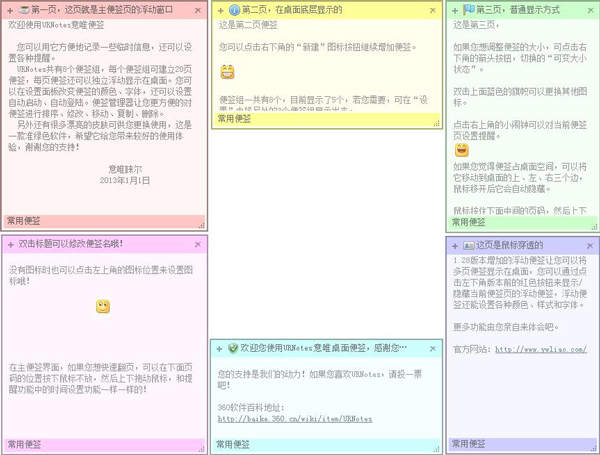
Task: Click the green shield icon in cyan note title
Action: coord(233,348)
